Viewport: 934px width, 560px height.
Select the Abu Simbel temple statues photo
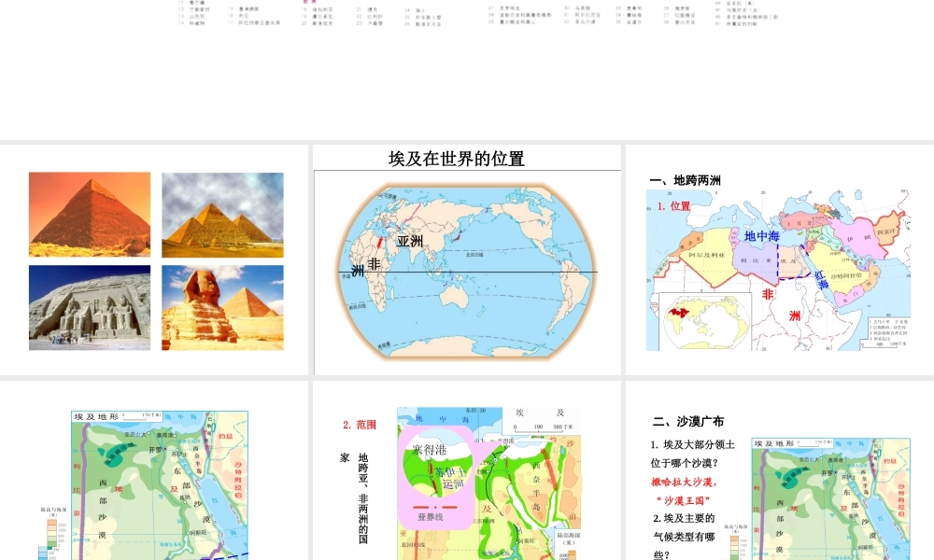[90, 308]
